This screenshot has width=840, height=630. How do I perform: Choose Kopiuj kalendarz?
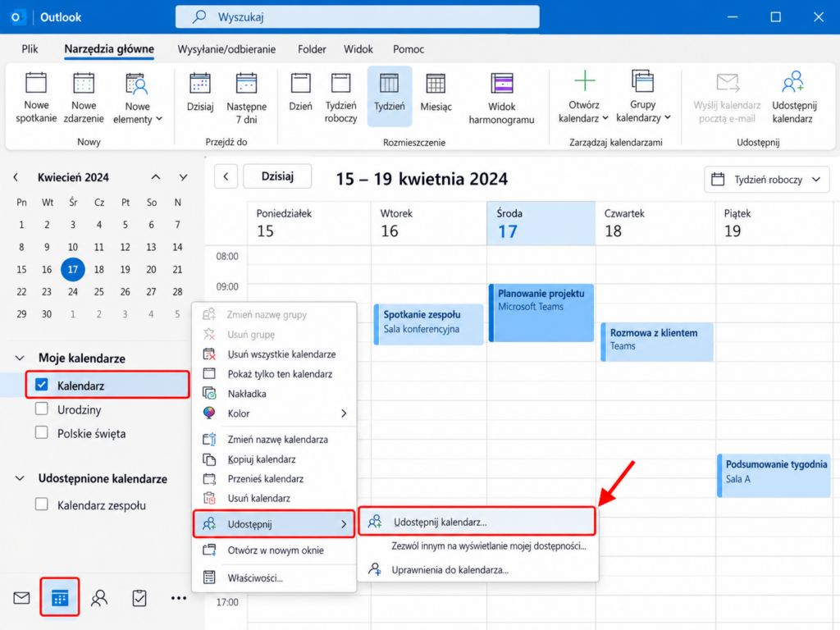pos(274,459)
